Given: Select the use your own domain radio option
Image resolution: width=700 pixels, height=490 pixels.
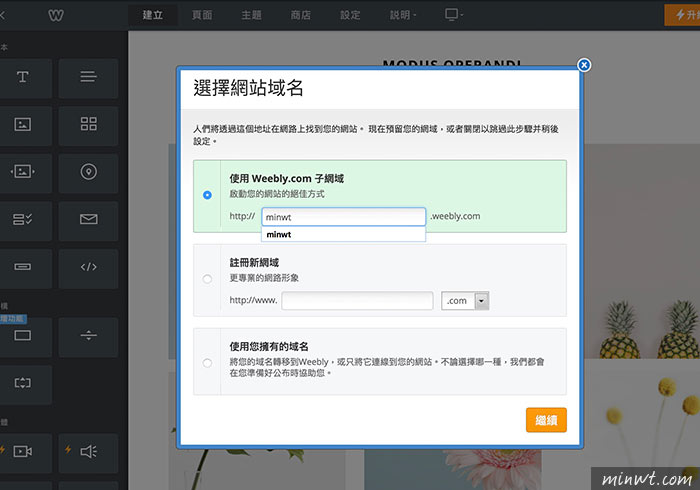Looking at the screenshot, I should [x=207, y=363].
